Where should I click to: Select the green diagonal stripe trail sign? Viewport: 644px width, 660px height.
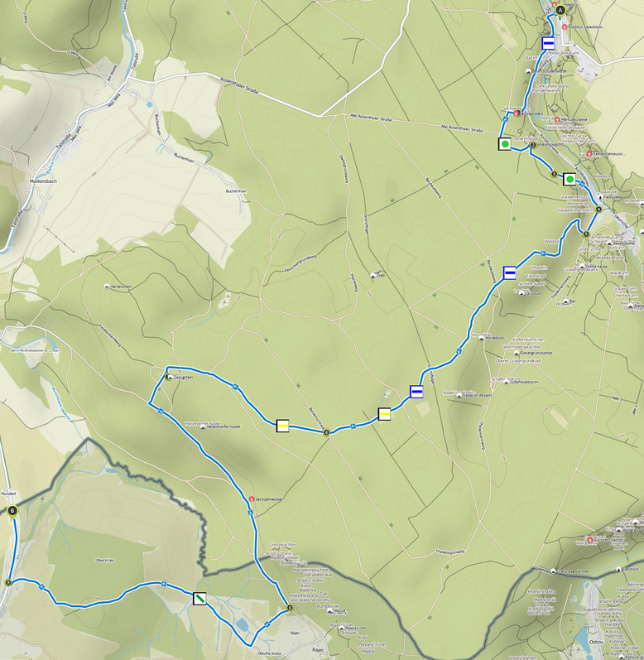point(199,599)
